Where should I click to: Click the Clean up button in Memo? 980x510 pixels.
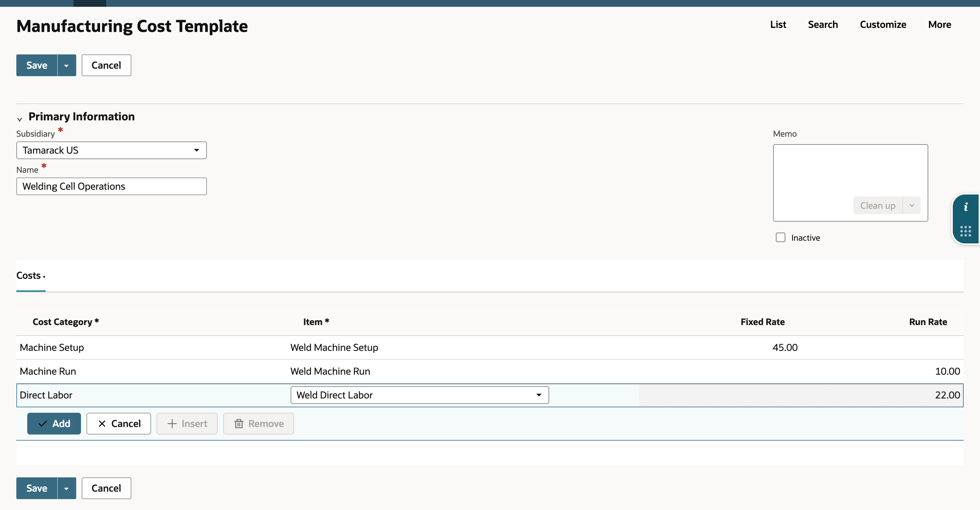pos(878,206)
